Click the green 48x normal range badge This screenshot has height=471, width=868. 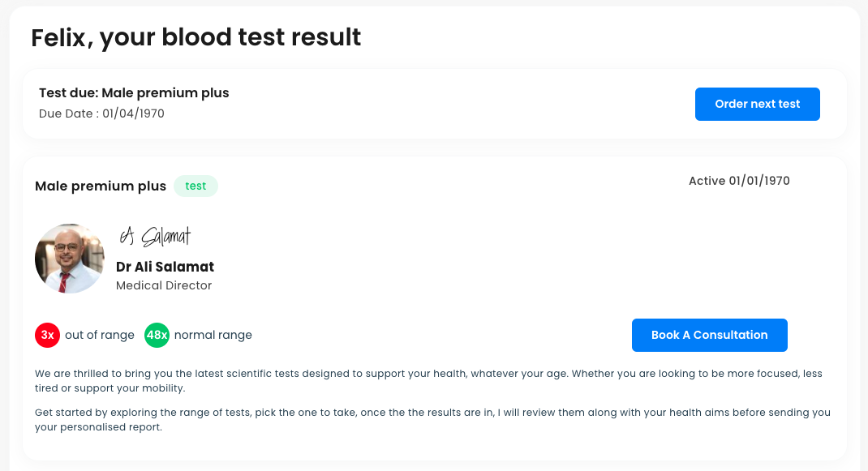157,335
